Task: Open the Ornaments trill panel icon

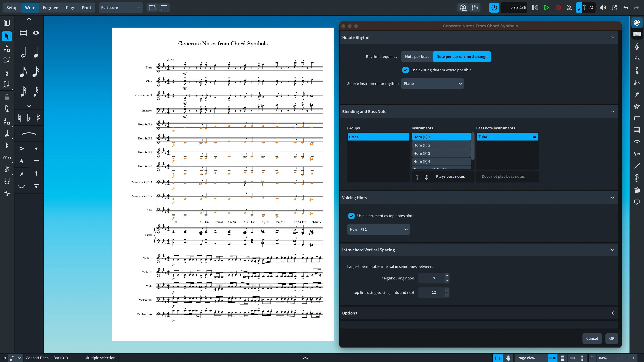Action: click(637, 106)
